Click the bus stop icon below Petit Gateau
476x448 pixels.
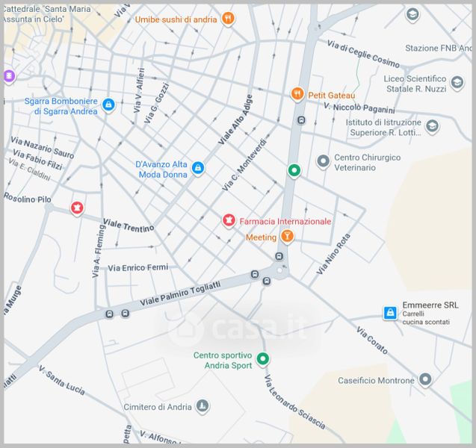300,119
